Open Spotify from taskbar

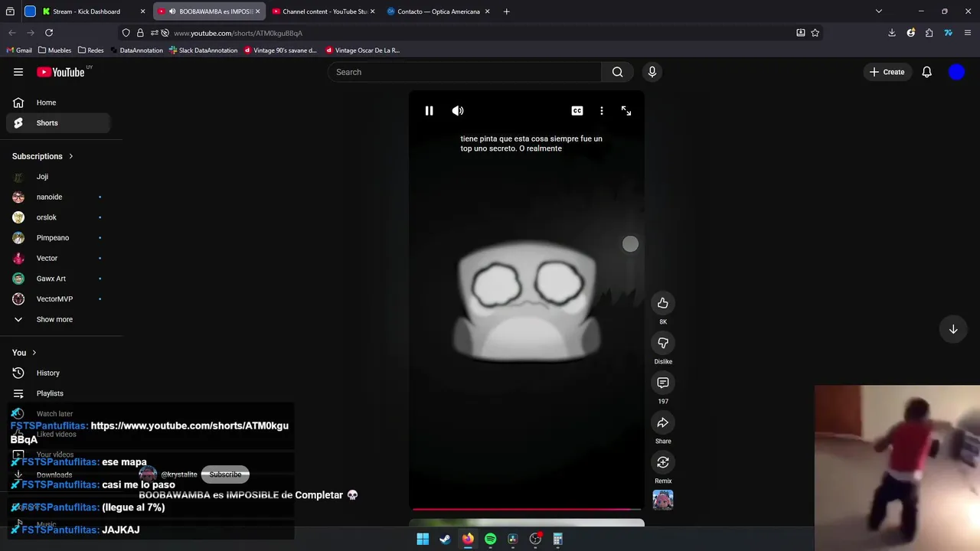tap(490, 539)
